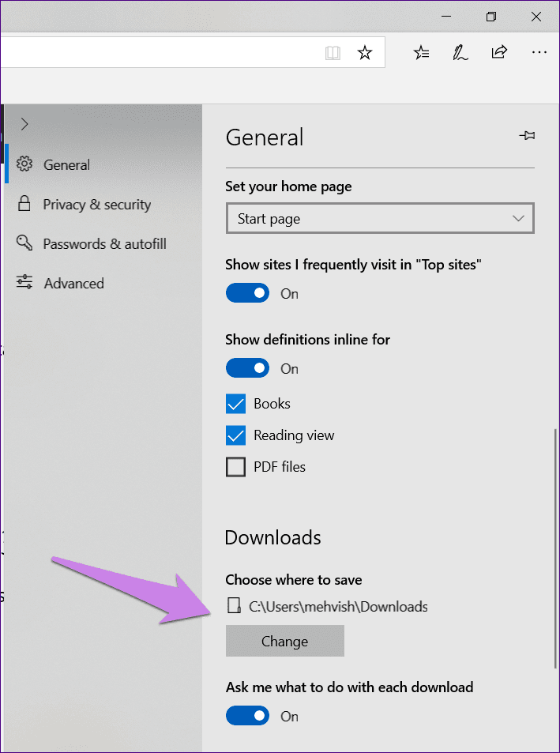Screen dimensions: 560x753
Task: Expand the Start page home page dropdown
Action: [x=380, y=219]
